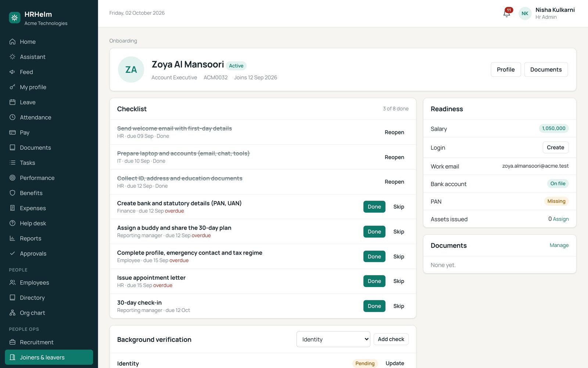The height and width of the screenshot is (368, 588).
Task: Reopen the Prepare laptop and accounts task
Action: pos(394,157)
